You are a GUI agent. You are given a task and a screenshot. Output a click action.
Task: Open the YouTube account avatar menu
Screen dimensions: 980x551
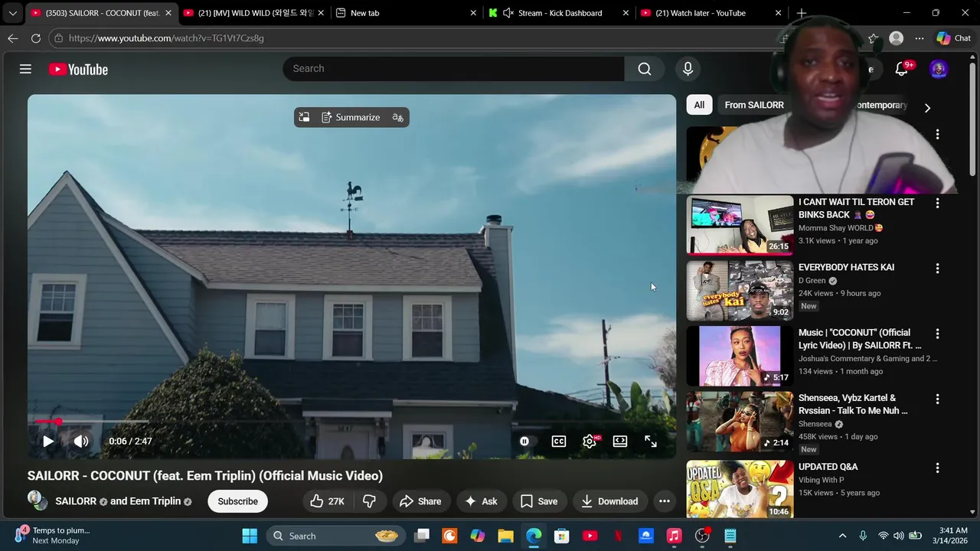click(x=939, y=69)
